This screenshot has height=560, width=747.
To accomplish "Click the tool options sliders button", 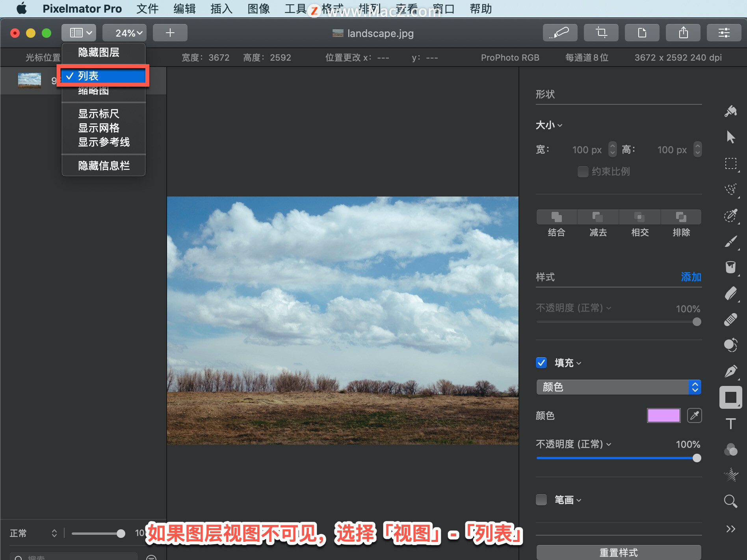I will click(724, 33).
